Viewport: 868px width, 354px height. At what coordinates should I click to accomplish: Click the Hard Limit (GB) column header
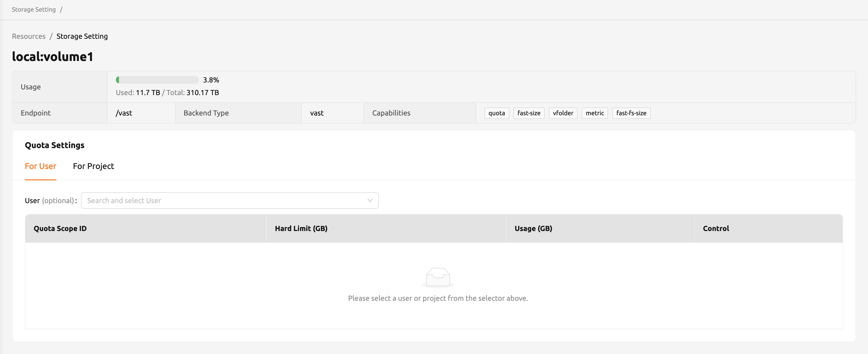[386, 228]
